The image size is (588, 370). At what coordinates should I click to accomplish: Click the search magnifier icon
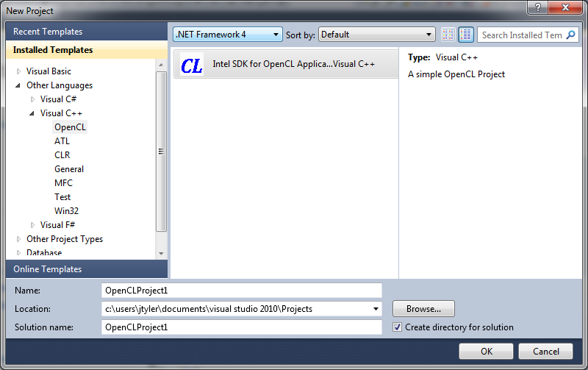coord(570,35)
